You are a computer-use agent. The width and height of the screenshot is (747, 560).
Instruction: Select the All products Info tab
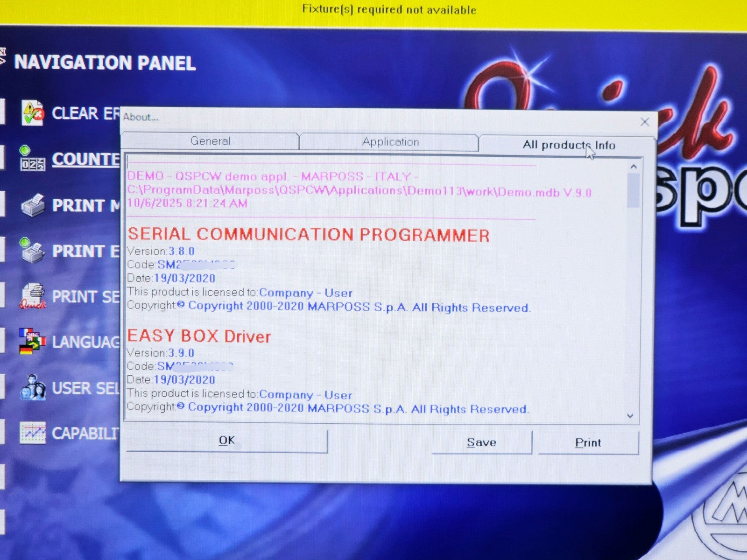tap(568, 145)
